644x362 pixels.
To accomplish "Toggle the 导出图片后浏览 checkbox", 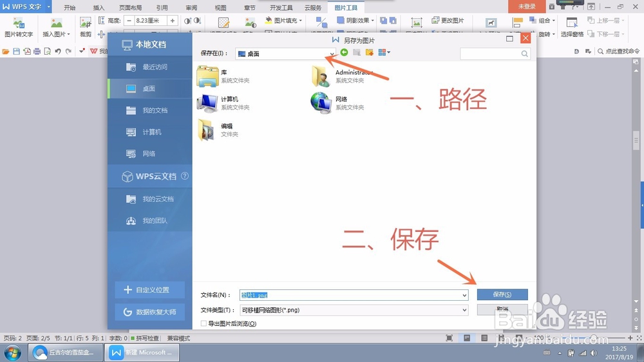I will (204, 323).
